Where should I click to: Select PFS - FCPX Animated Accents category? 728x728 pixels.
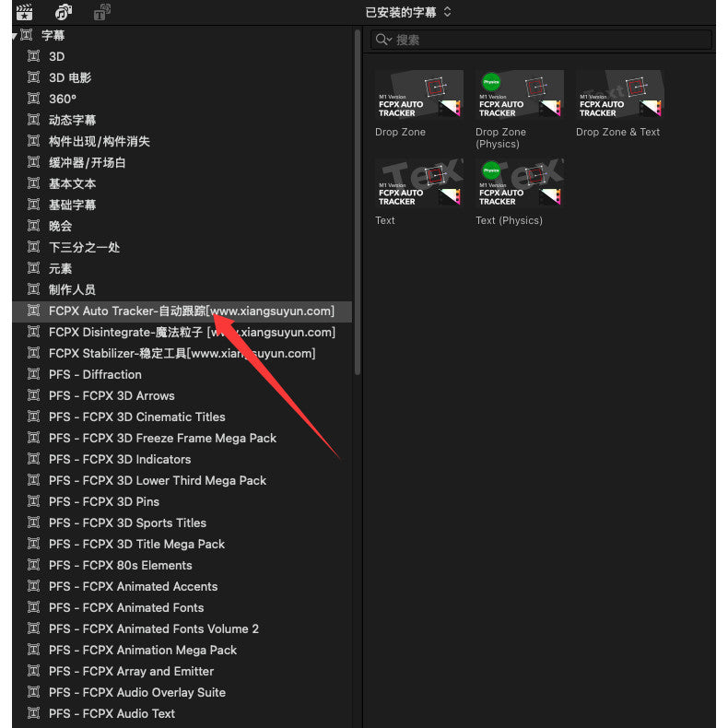[x=182, y=586]
